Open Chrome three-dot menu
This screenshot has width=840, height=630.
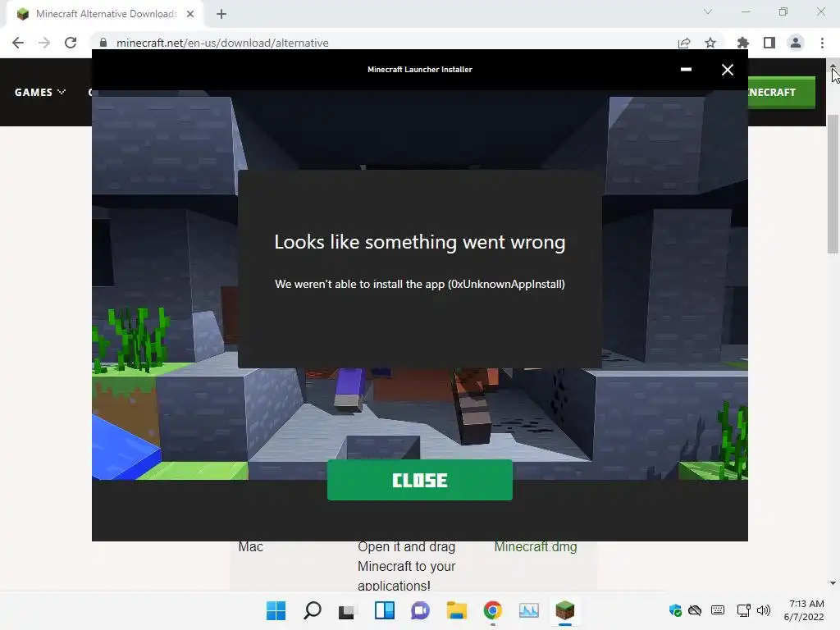[x=822, y=43]
